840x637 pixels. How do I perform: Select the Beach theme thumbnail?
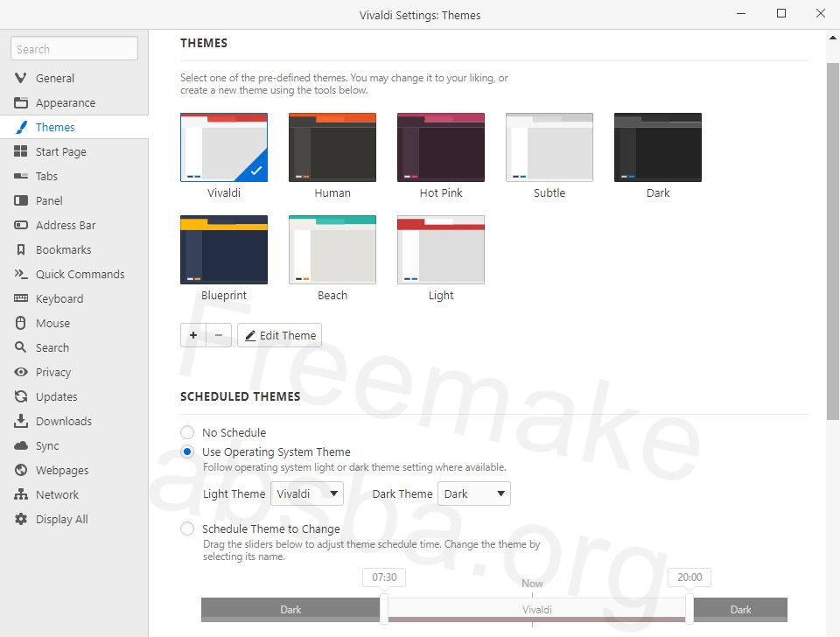[x=332, y=249]
